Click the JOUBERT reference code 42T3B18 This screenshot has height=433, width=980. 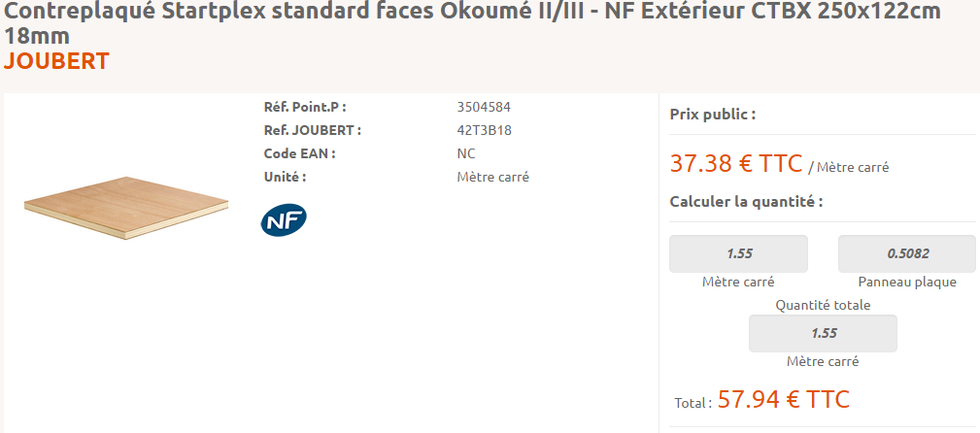(x=484, y=130)
